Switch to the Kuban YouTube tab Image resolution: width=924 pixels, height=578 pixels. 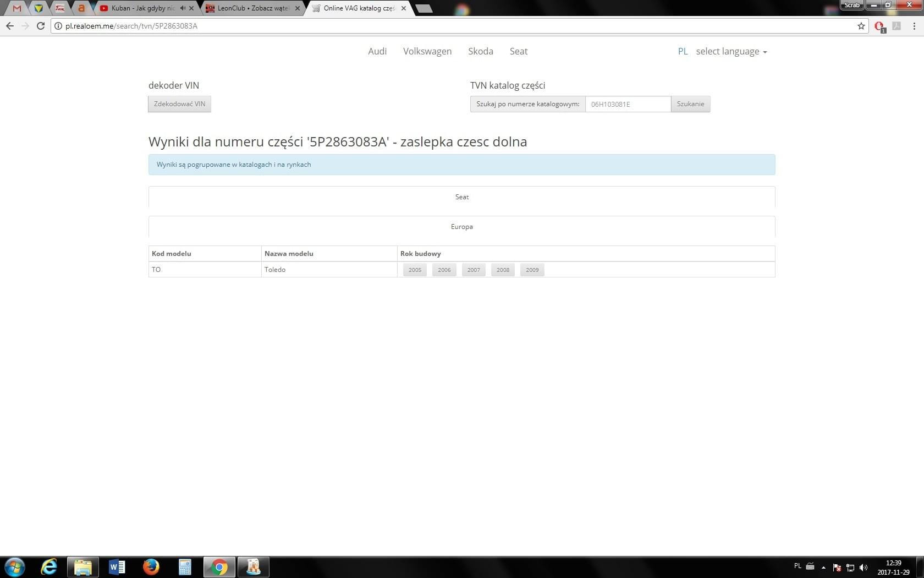point(143,8)
